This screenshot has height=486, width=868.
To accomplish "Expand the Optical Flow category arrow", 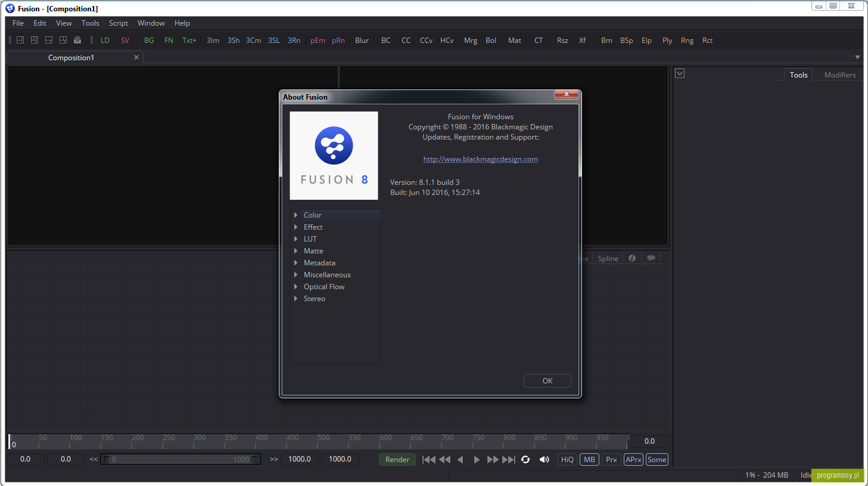I will (295, 286).
